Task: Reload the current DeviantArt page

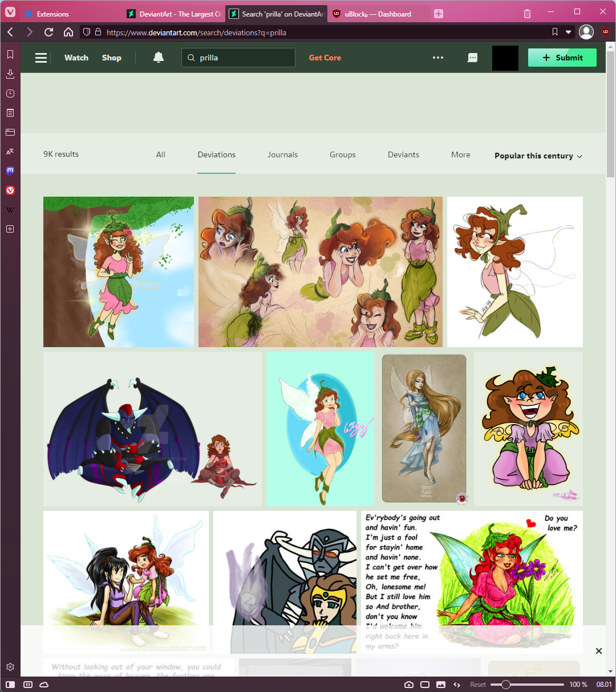Action: click(49, 32)
